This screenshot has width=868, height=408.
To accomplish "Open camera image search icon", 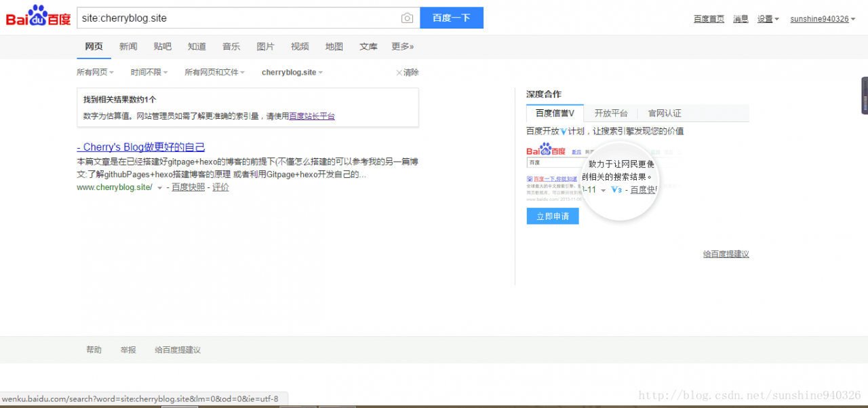I will click(x=407, y=18).
